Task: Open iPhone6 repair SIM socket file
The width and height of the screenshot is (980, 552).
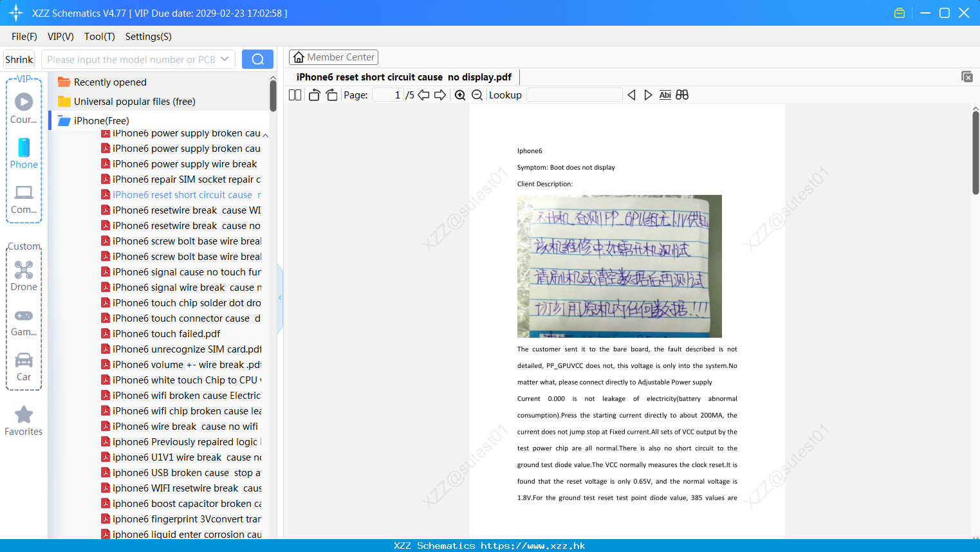Action: click(x=181, y=179)
